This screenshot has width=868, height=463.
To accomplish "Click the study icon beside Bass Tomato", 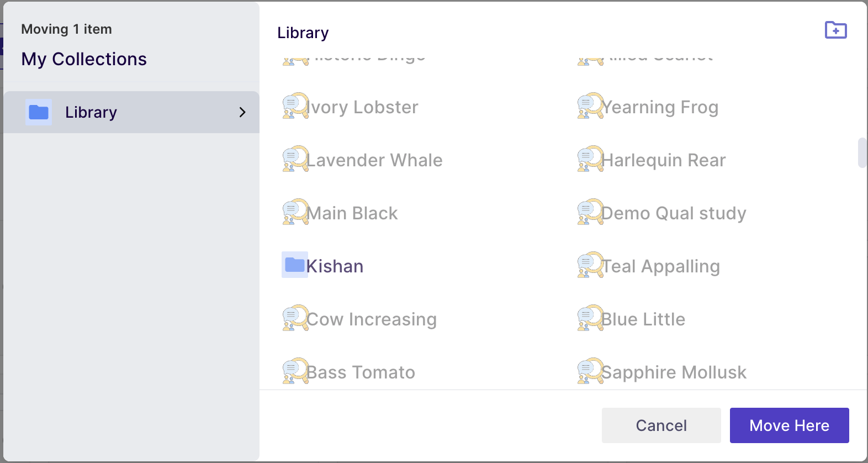I will coord(295,371).
